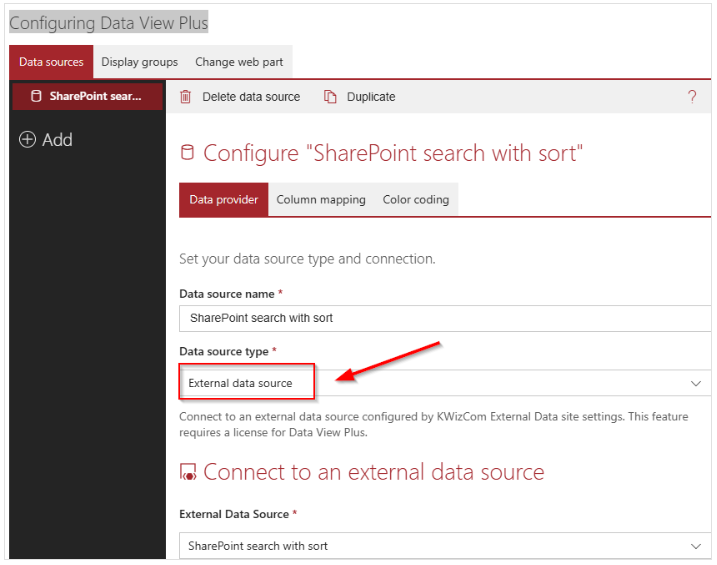717x565 pixels.
Task: Click the trash icon for Delete data source
Action: point(185,97)
